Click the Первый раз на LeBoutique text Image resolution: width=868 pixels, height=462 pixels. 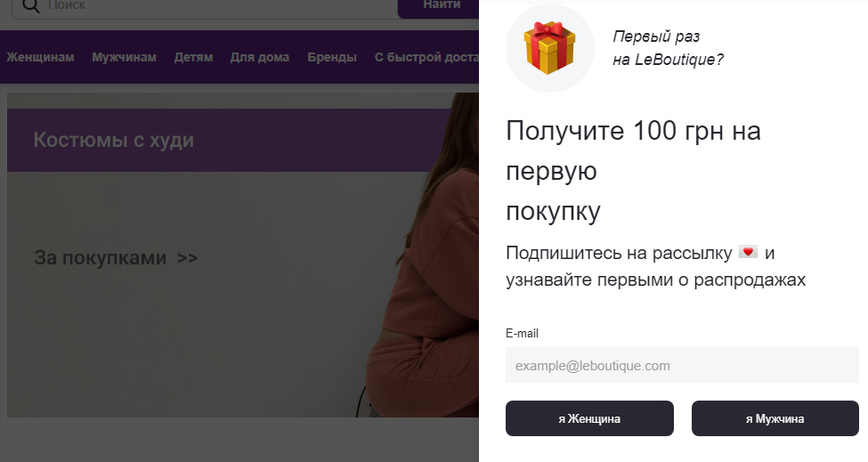click(668, 48)
